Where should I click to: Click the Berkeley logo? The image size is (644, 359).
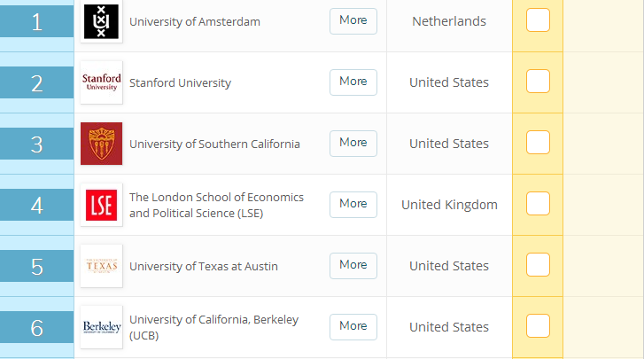(101, 327)
